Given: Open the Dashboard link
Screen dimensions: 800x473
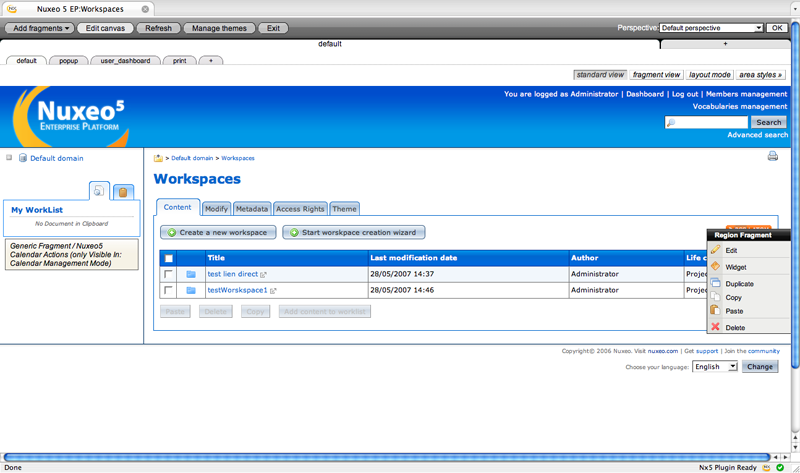Looking at the screenshot, I should point(645,94).
